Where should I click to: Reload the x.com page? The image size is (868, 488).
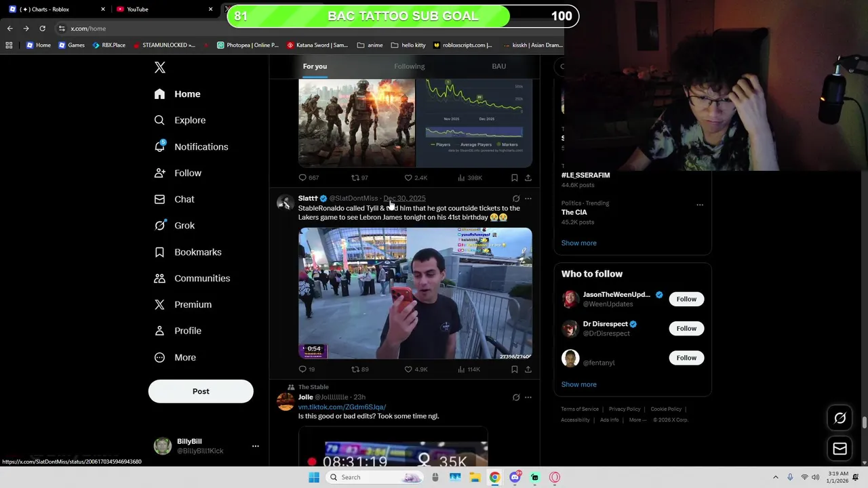(x=42, y=28)
